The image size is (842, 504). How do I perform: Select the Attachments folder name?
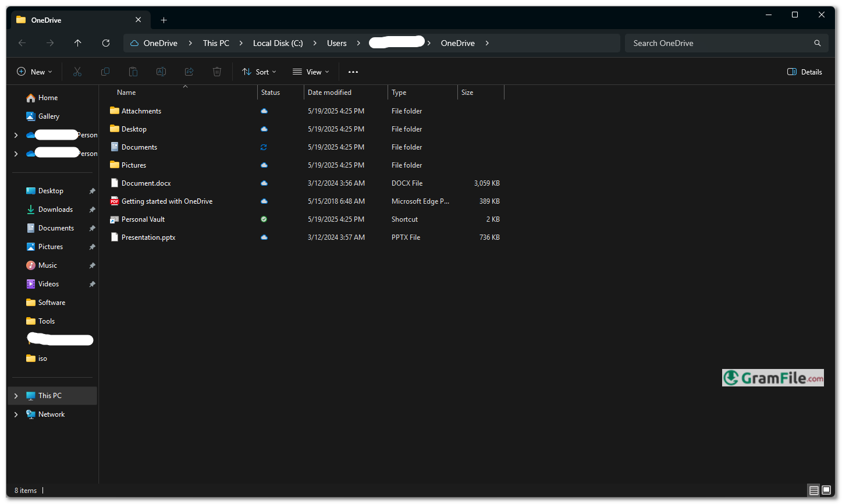pyautogui.click(x=141, y=111)
